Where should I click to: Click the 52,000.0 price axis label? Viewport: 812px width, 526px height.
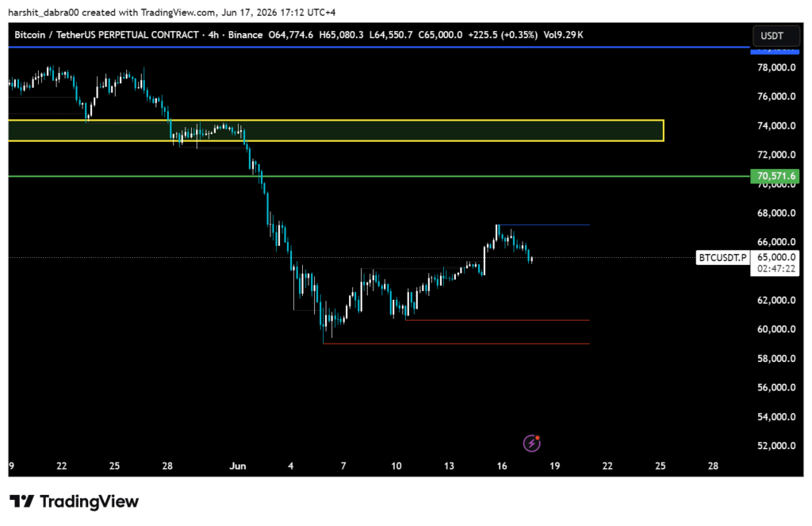(776, 446)
